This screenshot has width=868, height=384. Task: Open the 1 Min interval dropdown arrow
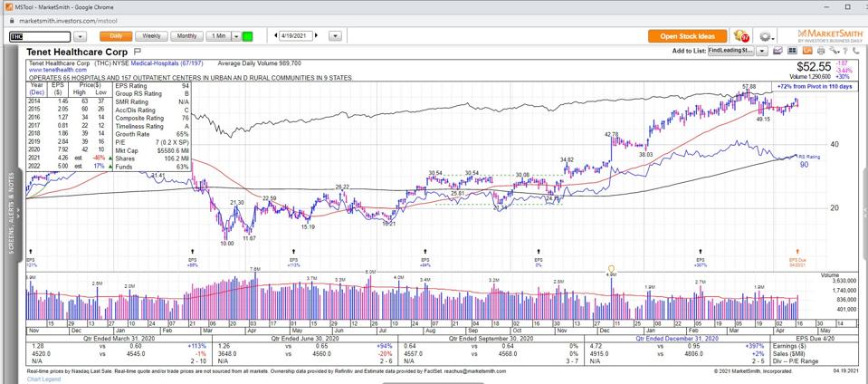point(236,36)
